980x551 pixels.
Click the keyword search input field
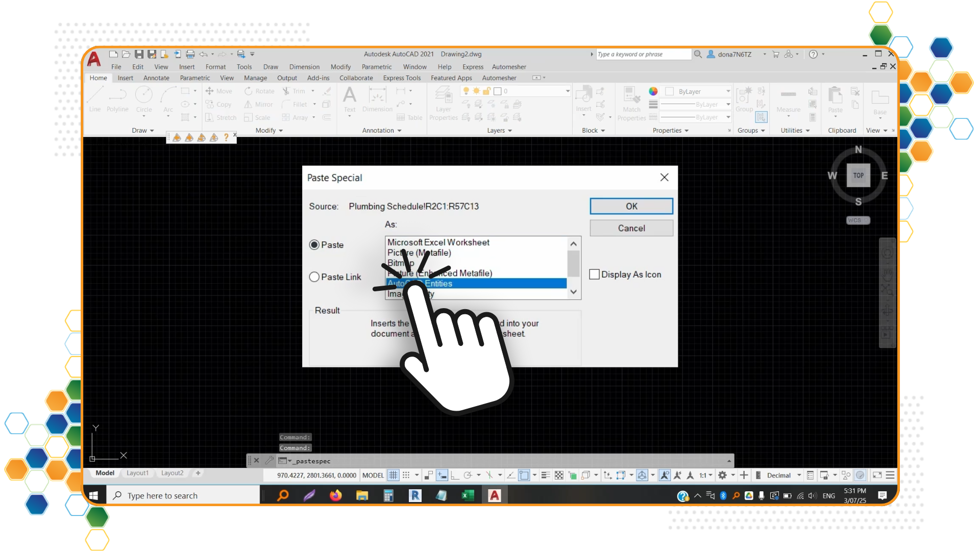644,54
